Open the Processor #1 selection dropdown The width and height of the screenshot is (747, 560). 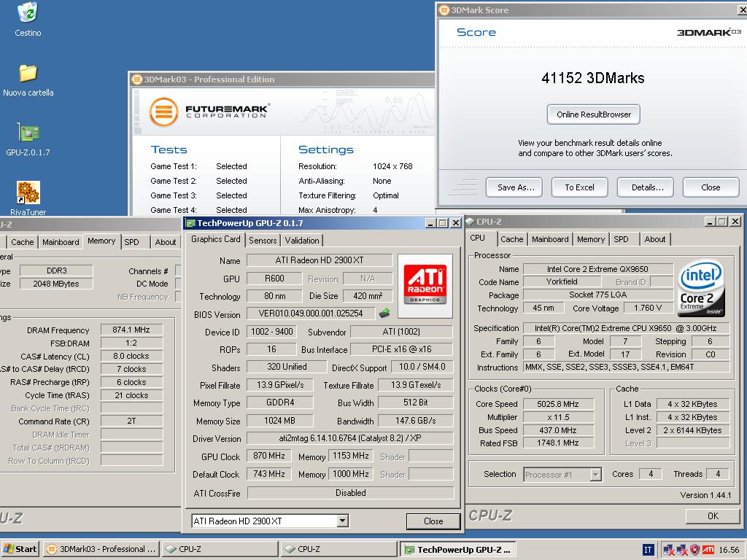coord(595,474)
